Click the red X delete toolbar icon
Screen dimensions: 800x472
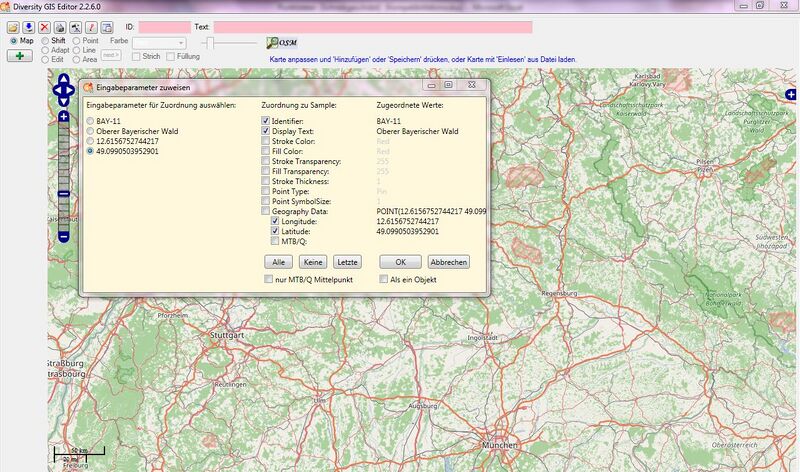tap(44, 27)
